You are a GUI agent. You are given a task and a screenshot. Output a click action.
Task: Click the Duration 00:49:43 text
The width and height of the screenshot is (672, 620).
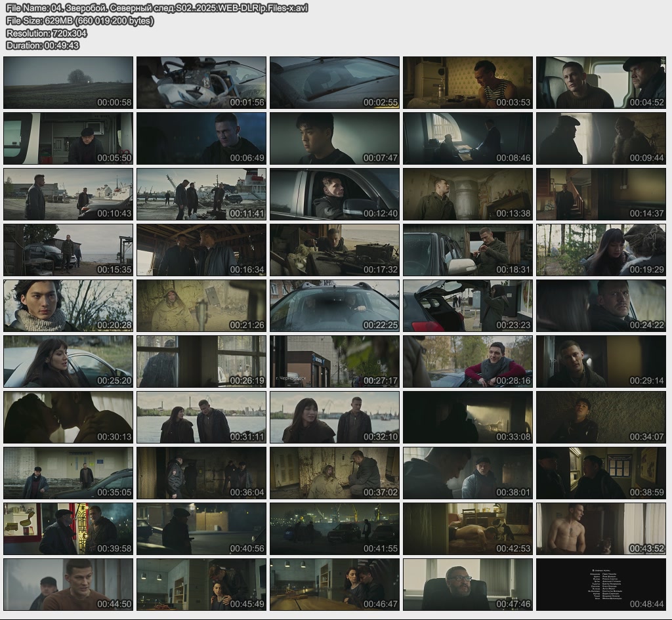[x=43, y=45]
